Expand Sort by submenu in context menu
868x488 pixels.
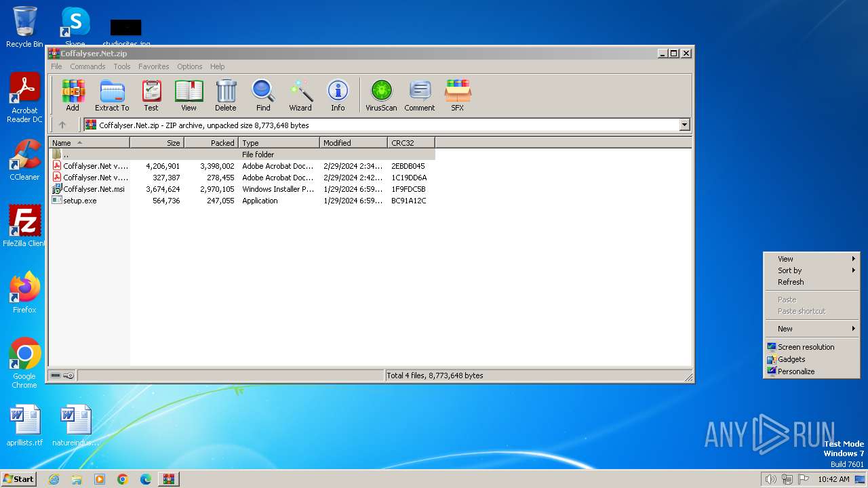(x=812, y=270)
